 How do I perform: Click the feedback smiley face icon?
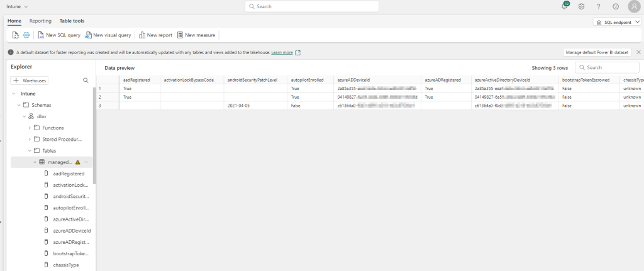[x=615, y=6]
